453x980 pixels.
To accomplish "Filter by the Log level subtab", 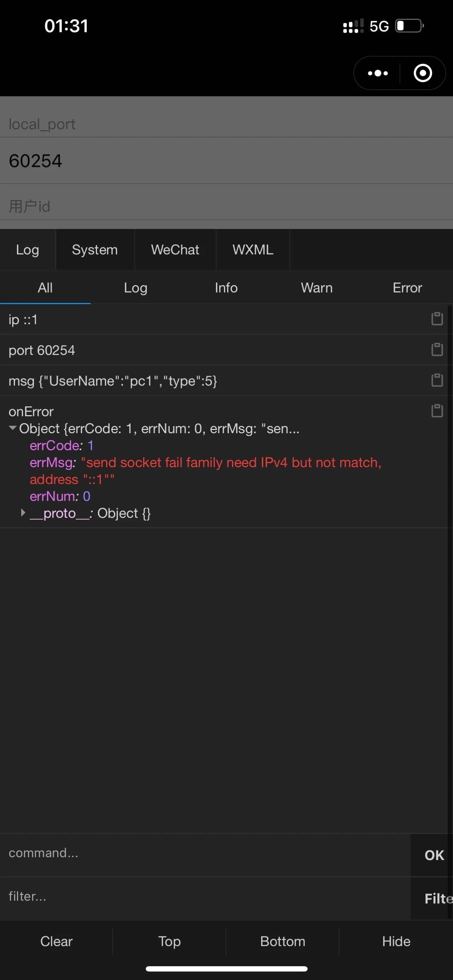I will (x=136, y=288).
